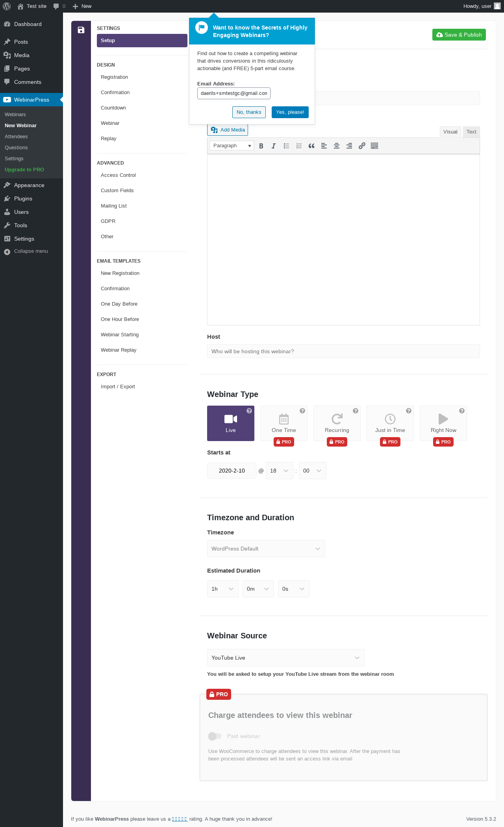Click the Host input field
Screen dimensions: 504x827
[343, 351]
